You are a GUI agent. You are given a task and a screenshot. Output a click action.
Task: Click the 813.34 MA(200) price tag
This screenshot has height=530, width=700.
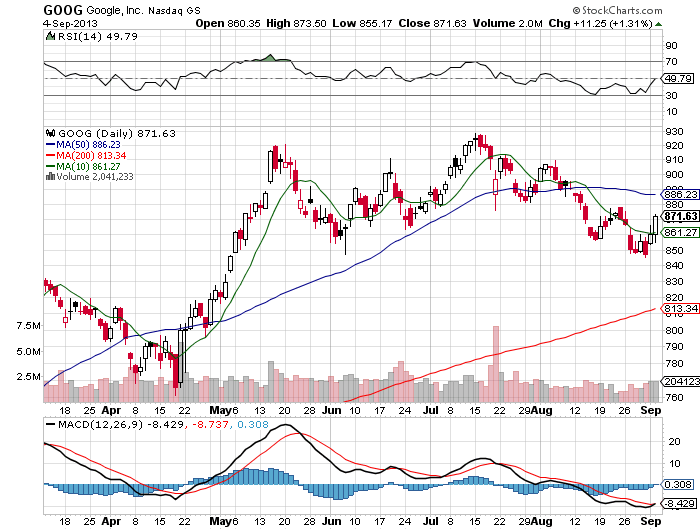pos(680,309)
